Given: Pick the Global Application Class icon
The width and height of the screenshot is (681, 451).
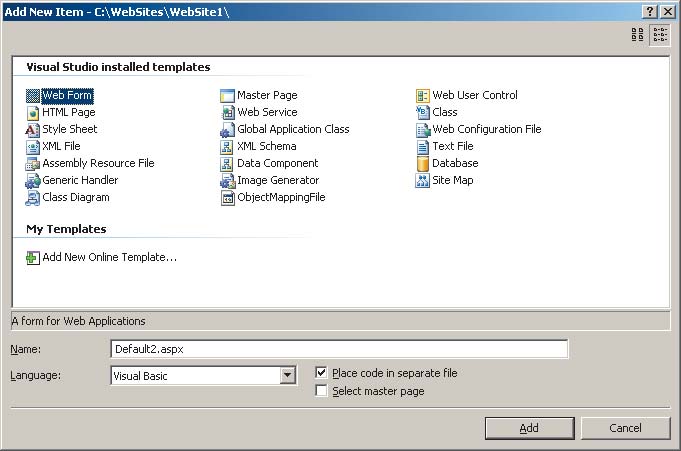Looking at the screenshot, I should coord(227,129).
